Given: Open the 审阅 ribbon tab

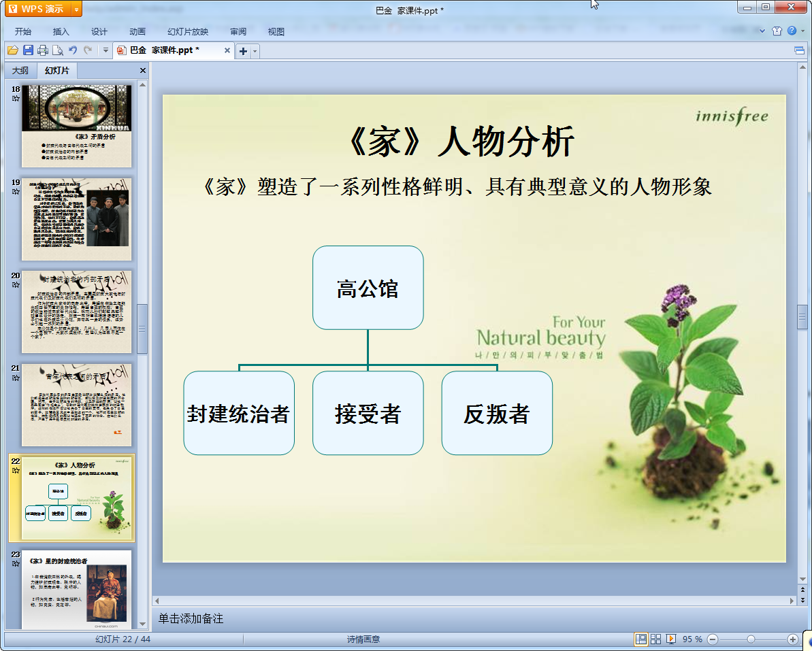Looking at the screenshot, I should click(x=238, y=31).
